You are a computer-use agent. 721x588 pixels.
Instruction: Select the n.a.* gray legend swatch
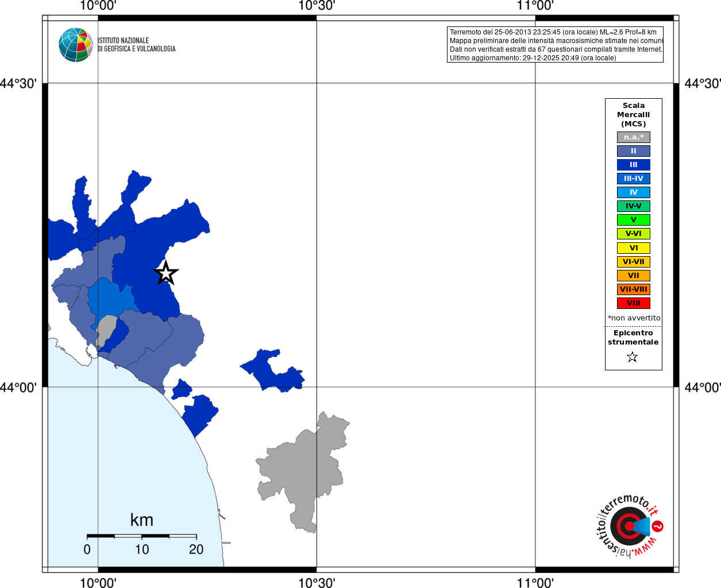[x=634, y=137]
